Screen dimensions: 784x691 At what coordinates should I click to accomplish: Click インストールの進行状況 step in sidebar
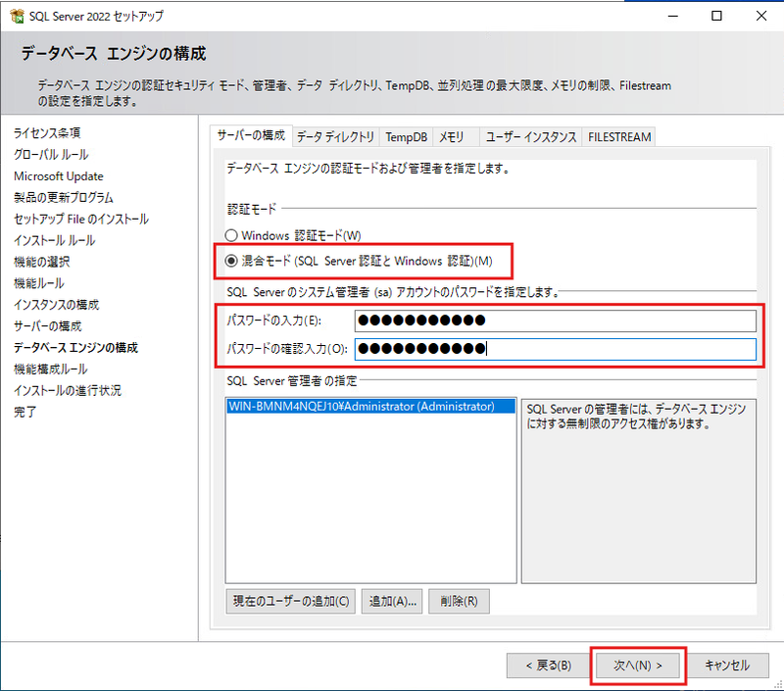[68, 390]
